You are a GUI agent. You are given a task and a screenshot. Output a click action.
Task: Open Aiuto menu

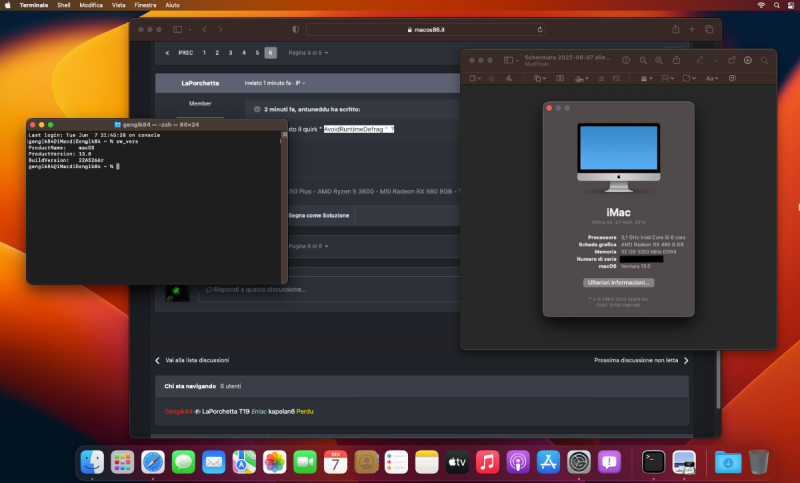(x=172, y=5)
